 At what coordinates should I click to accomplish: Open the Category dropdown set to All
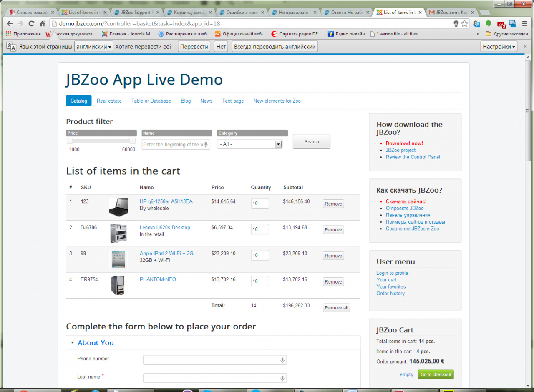click(250, 144)
